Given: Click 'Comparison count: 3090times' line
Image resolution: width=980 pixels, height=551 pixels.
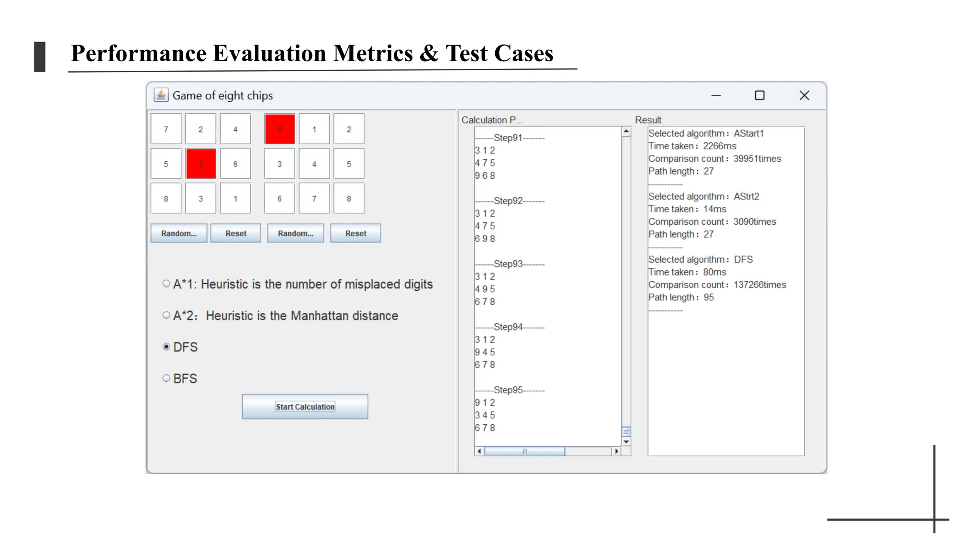Looking at the screenshot, I should click(x=712, y=221).
